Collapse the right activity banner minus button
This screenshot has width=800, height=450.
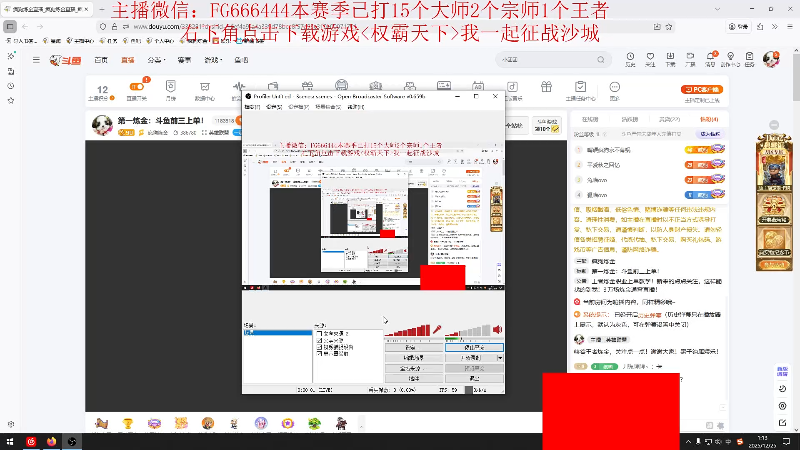[x=774, y=125]
